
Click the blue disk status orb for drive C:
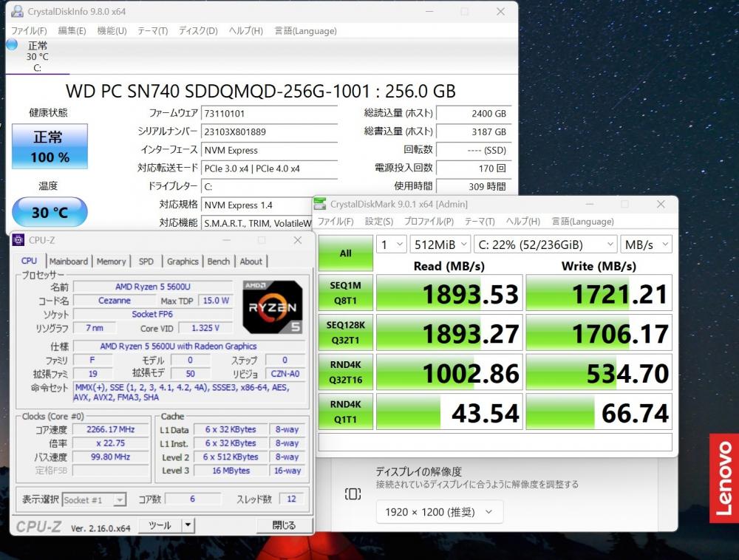(12, 45)
